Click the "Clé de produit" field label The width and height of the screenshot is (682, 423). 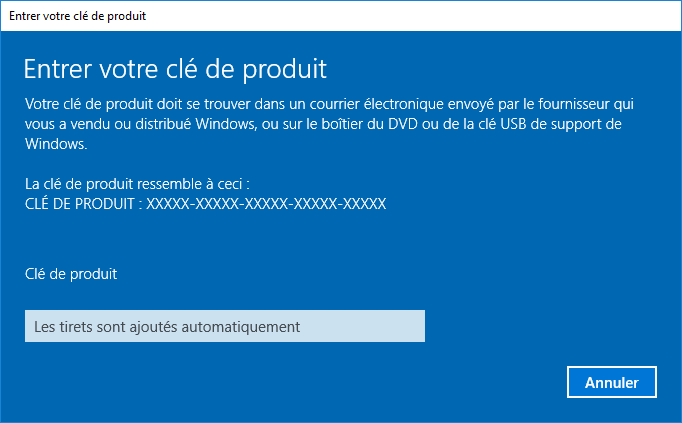[67, 272]
